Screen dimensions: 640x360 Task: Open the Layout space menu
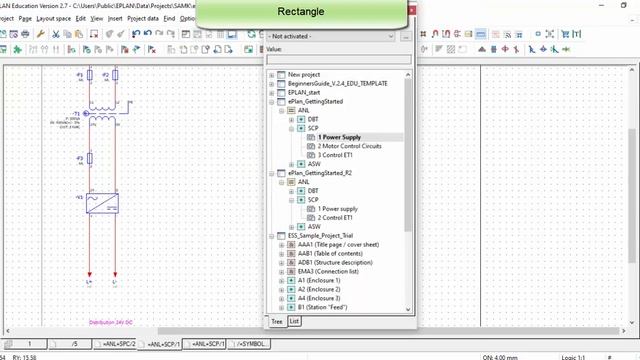[53, 18]
